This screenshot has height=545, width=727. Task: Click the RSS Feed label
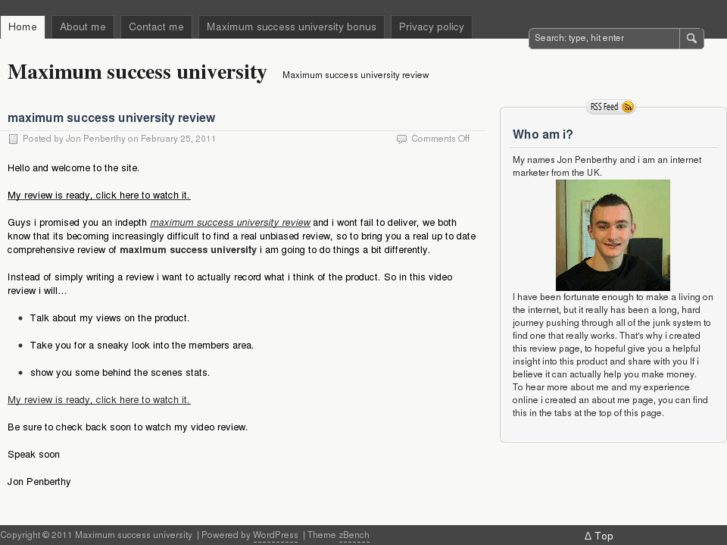coord(604,107)
